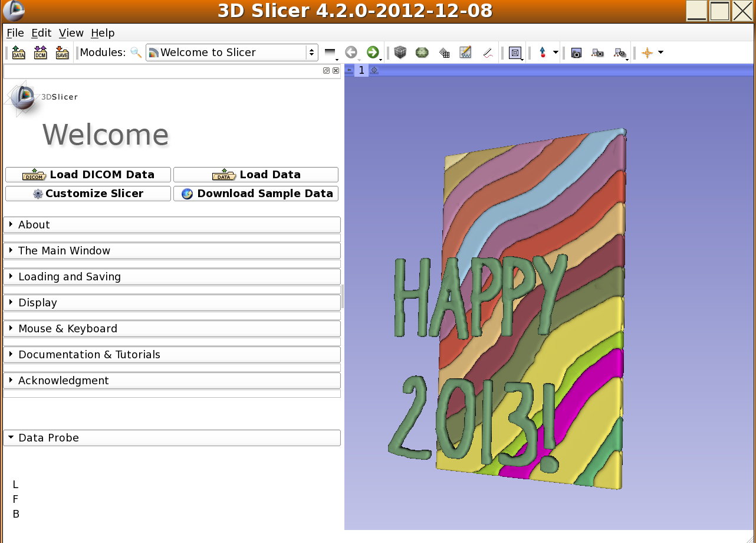Click the module search magnifier icon
Viewport: 756px width, 543px height.
[136, 53]
